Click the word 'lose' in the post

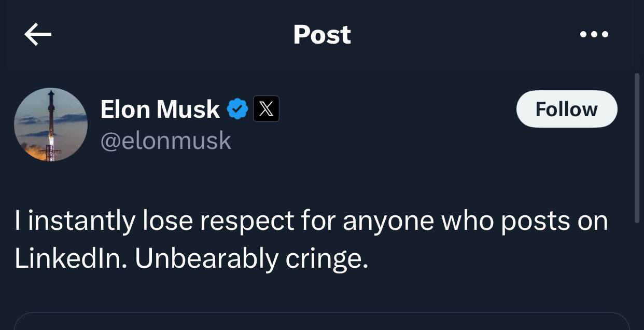pos(167,222)
